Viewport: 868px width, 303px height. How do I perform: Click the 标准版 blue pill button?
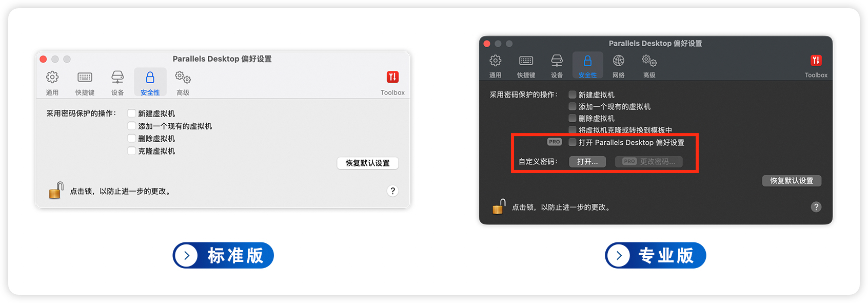click(223, 255)
